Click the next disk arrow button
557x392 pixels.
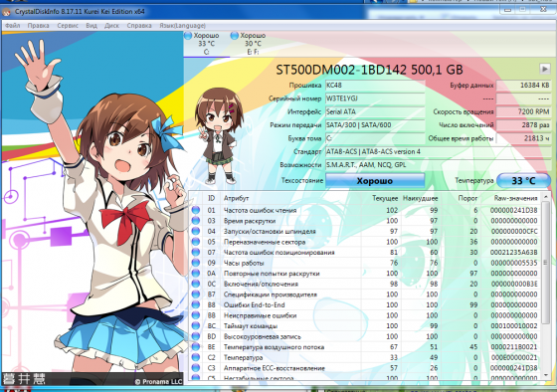click(545, 69)
